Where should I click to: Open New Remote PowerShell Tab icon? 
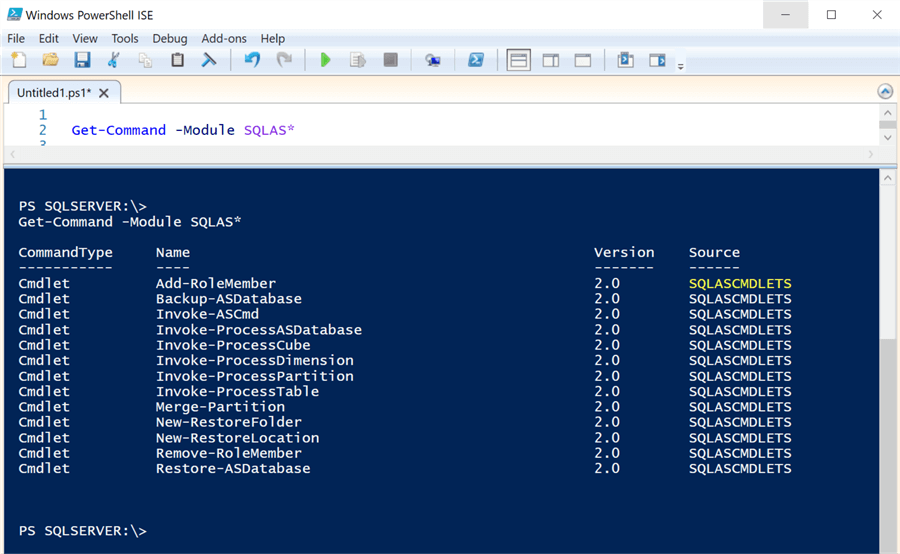433,60
